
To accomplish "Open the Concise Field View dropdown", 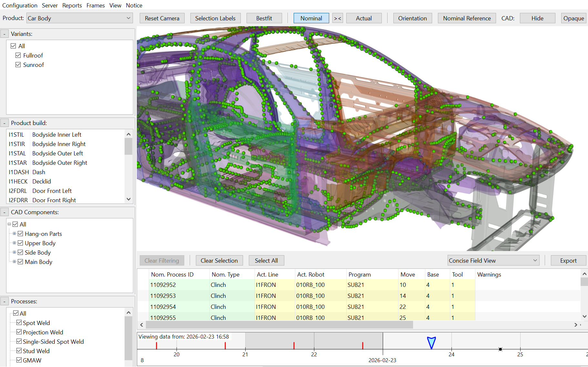I will click(493, 261).
